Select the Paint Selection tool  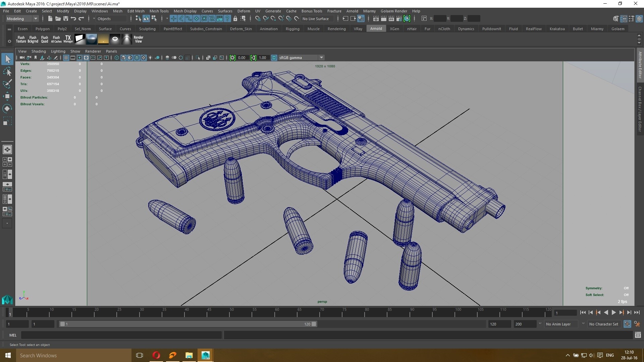[7, 84]
